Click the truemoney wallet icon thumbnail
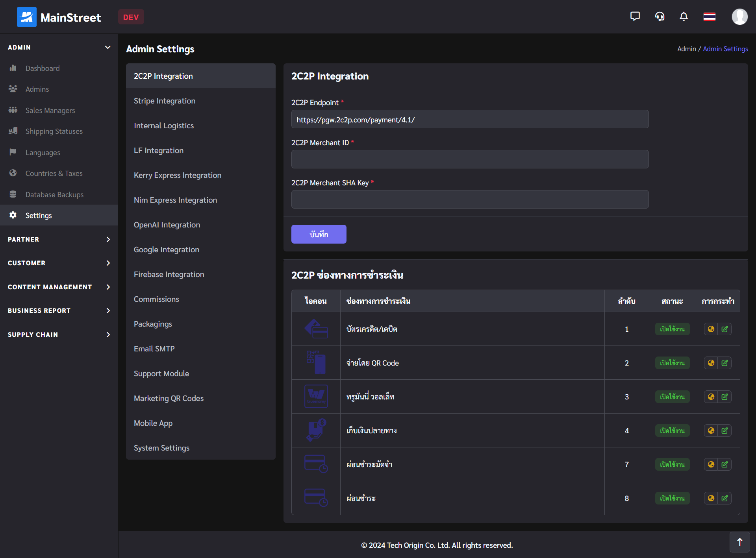756x558 pixels. tap(316, 396)
